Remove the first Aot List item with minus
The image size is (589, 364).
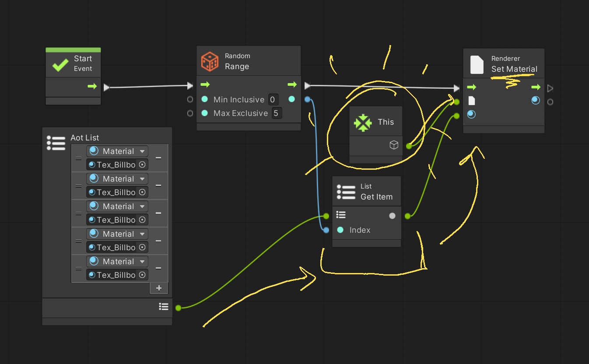[158, 158]
